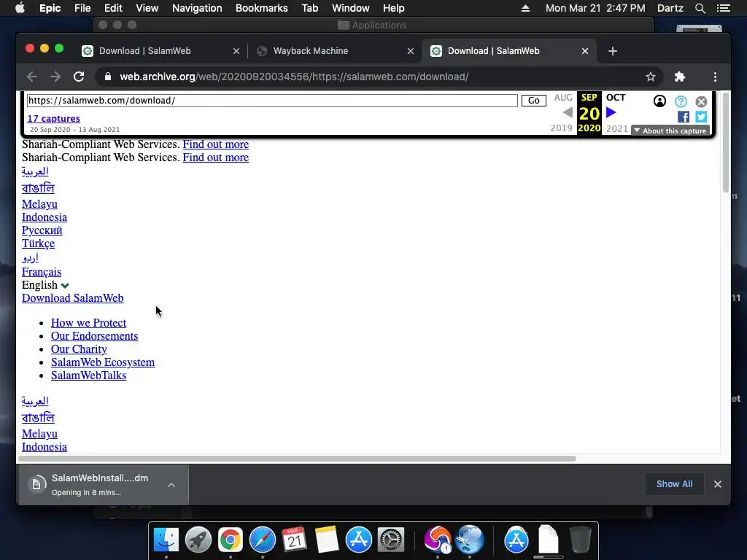
Task: Expand About this capture dropdown
Action: 670,131
